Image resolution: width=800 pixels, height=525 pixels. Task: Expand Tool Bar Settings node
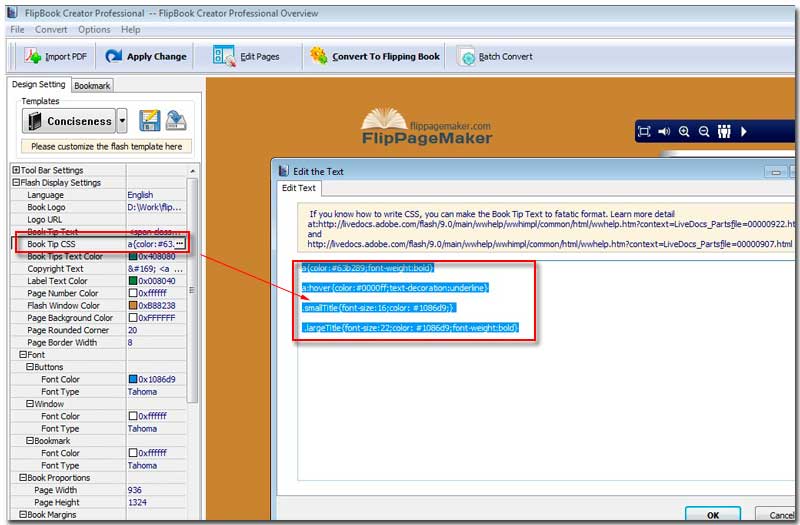coord(16,170)
